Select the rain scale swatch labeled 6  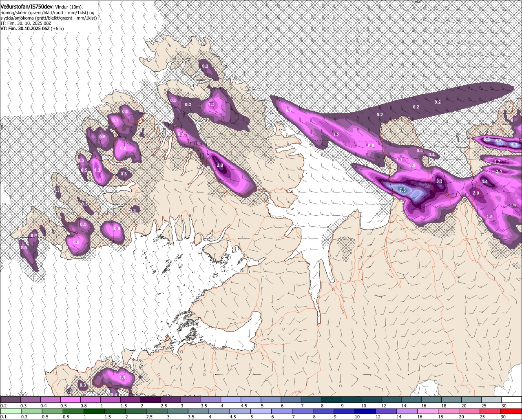[282, 411]
